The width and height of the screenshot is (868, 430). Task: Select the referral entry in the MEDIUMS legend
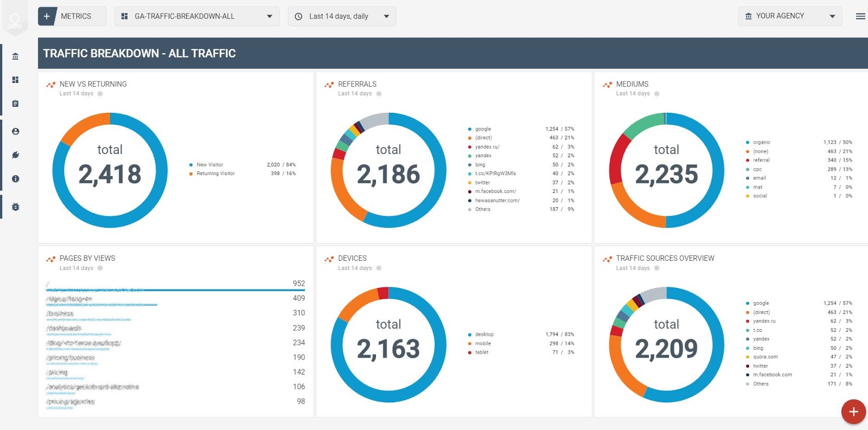[x=761, y=161]
